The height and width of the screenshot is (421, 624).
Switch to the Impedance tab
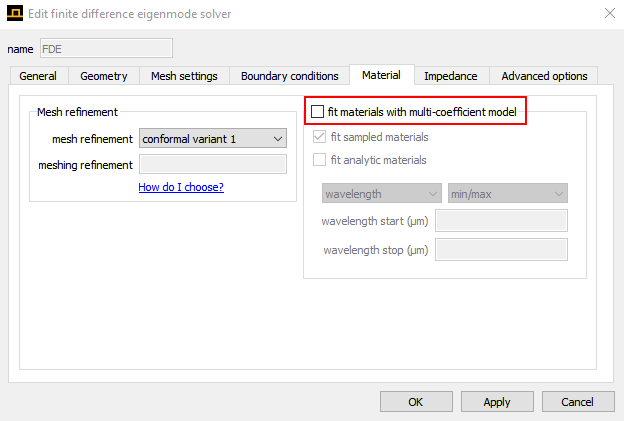pos(450,76)
